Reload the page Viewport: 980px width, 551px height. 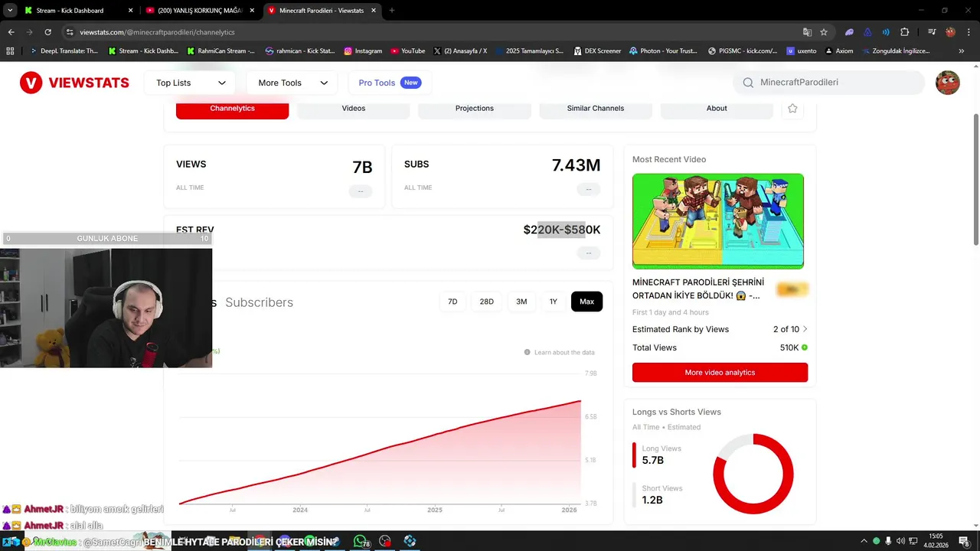coord(47,32)
